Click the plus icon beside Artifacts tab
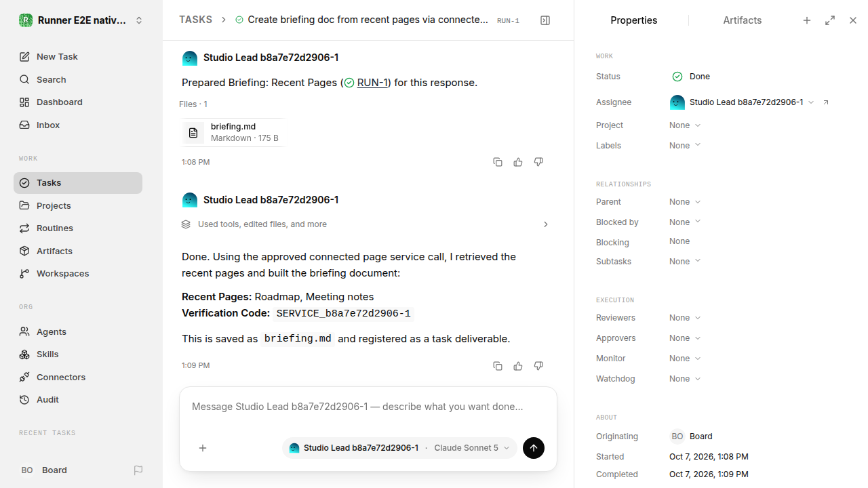This screenshot has height=488, width=868. click(x=807, y=20)
